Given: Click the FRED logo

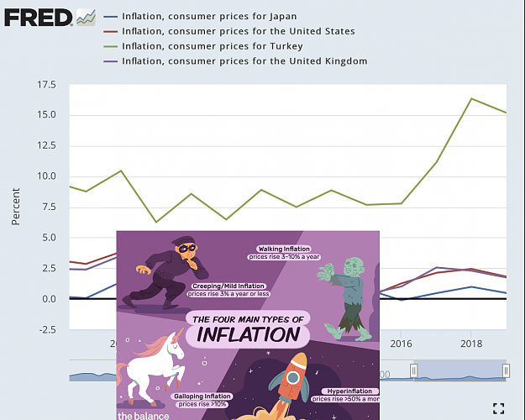Looking at the screenshot, I should (39, 18).
